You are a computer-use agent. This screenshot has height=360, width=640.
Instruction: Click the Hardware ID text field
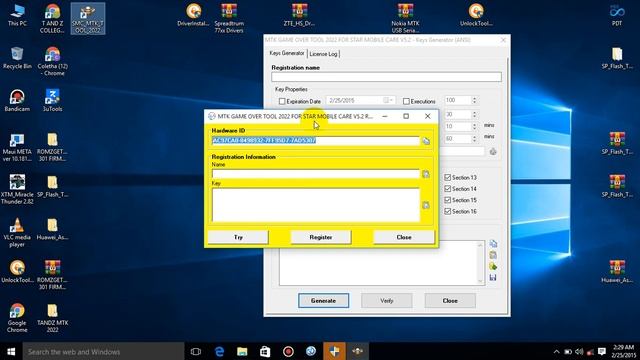pyautogui.click(x=316, y=141)
